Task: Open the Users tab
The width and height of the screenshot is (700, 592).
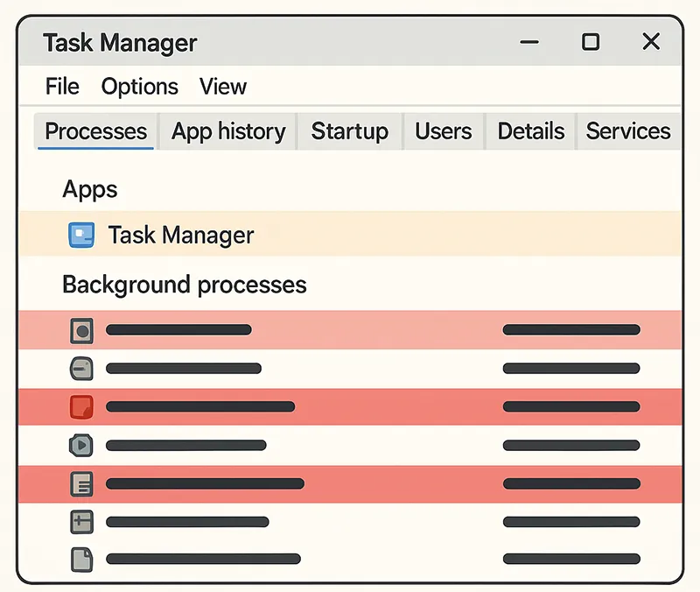Action: (444, 131)
